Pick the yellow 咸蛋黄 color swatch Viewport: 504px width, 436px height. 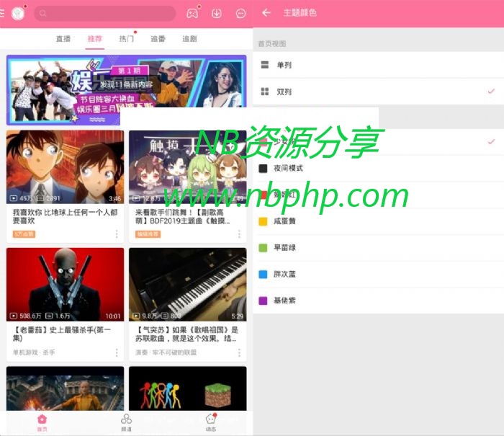263,221
